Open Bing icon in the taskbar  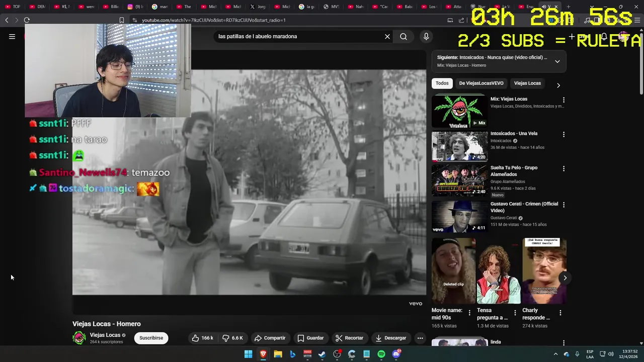[x=292, y=354]
